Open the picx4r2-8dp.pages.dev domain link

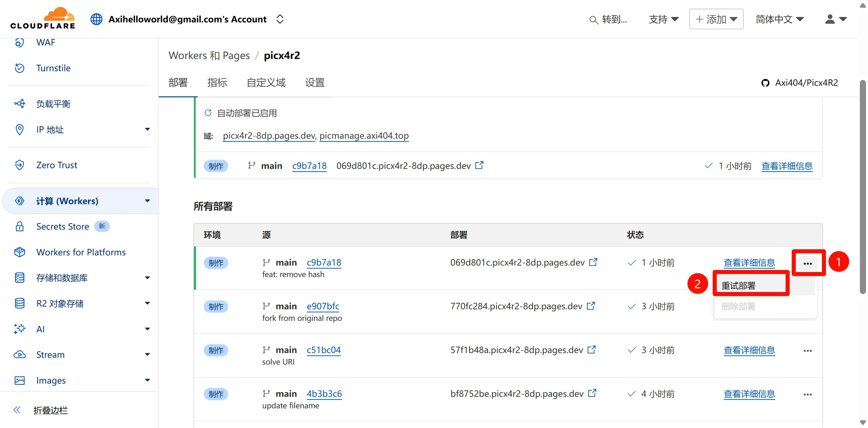[269, 136]
